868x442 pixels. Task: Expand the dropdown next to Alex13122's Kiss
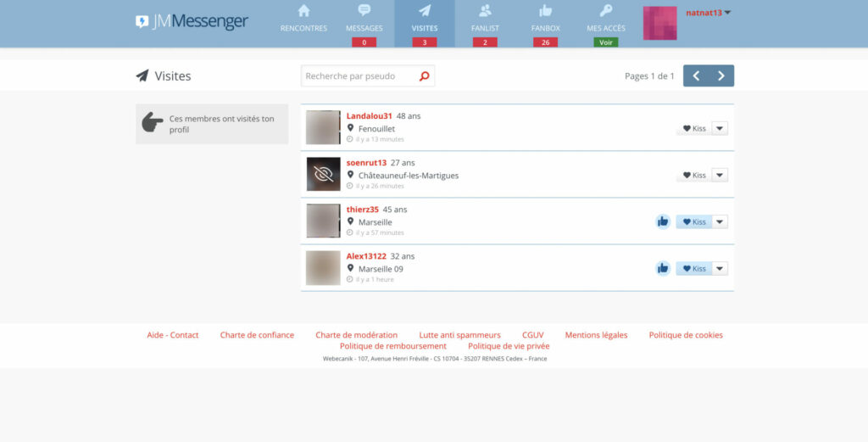pos(720,269)
